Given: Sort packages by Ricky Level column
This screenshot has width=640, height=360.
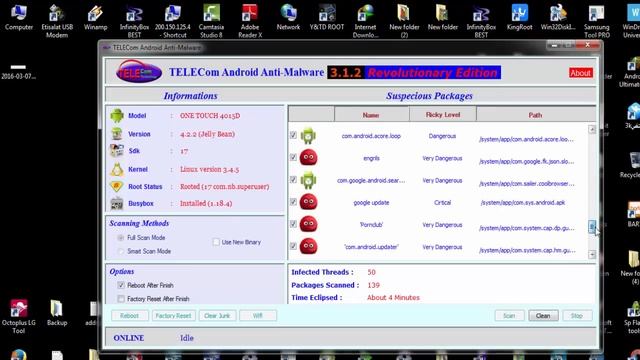Looking at the screenshot, I should tap(442, 115).
